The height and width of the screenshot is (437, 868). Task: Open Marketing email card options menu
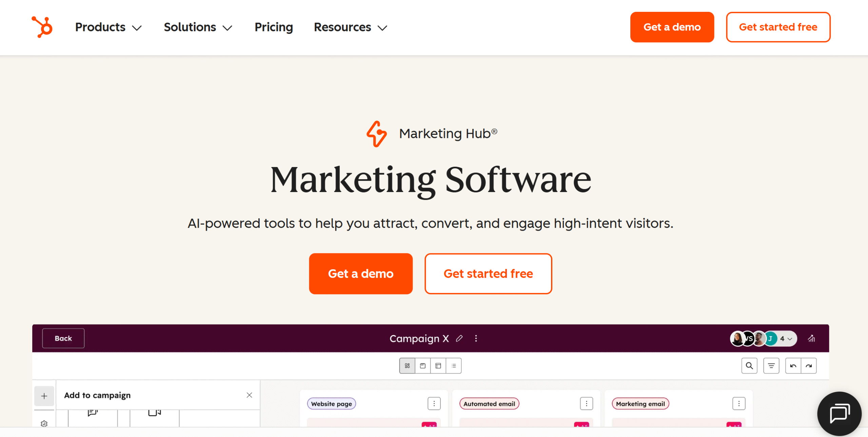tap(739, 403)
